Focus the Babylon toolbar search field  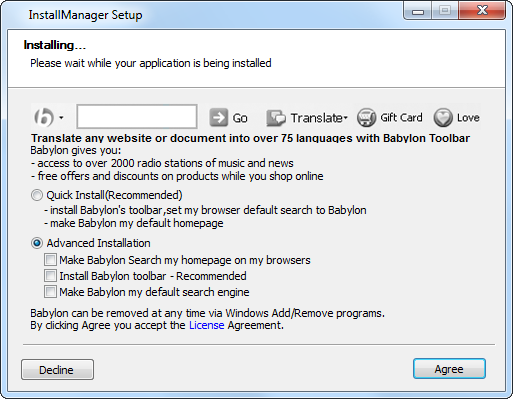click(x=137, y=116)
